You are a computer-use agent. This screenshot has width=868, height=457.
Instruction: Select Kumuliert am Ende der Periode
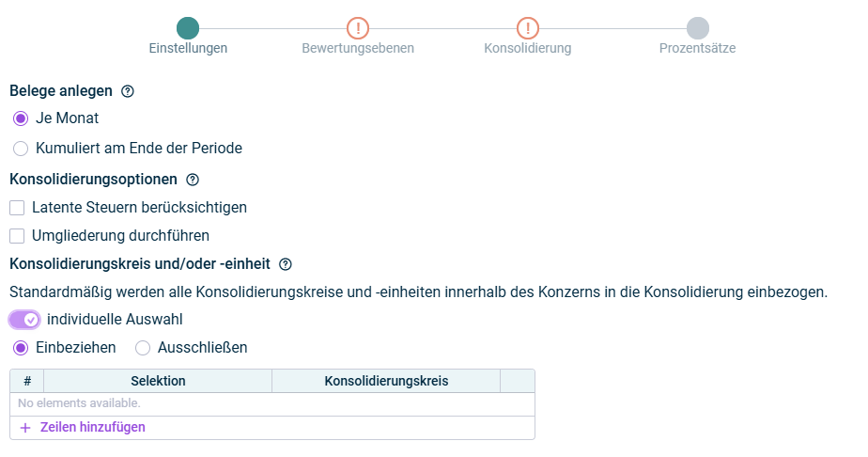21,148
